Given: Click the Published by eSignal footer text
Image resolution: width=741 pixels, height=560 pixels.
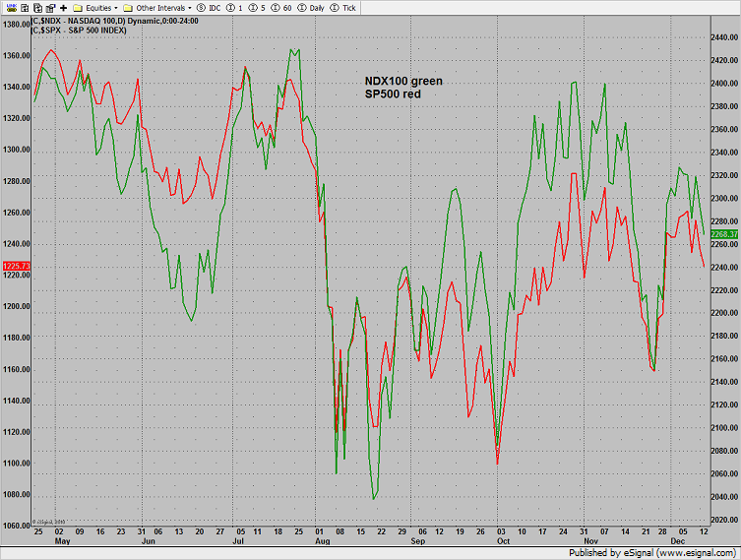Looking at the screenshot, I should [x=652, y=553].
